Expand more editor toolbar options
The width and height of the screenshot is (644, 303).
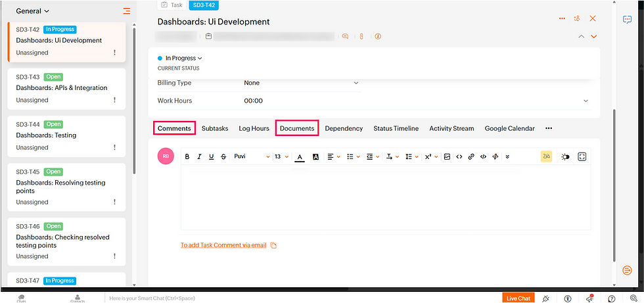click(x=507, y=156)
